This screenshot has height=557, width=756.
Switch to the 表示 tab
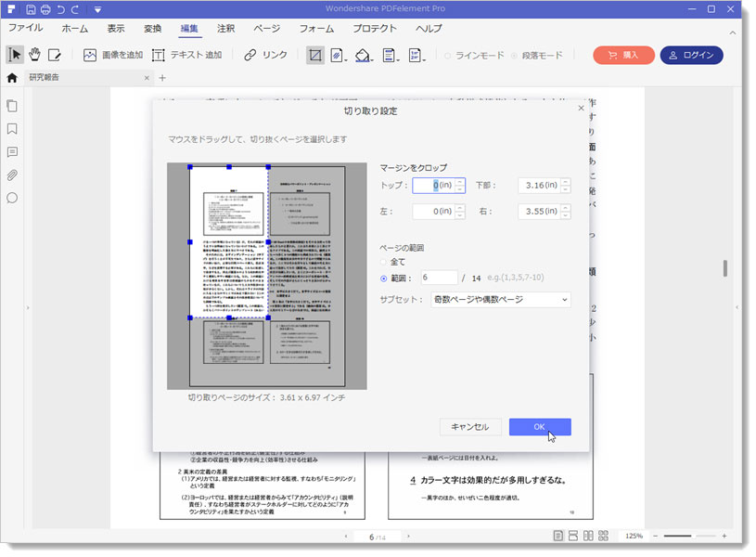(116, 29)
